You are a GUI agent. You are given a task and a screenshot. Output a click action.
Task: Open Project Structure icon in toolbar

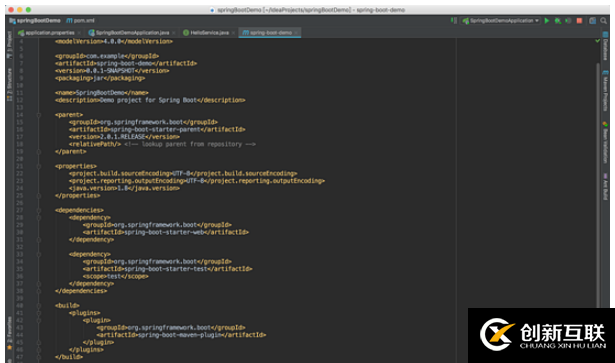tap(593, 21)
